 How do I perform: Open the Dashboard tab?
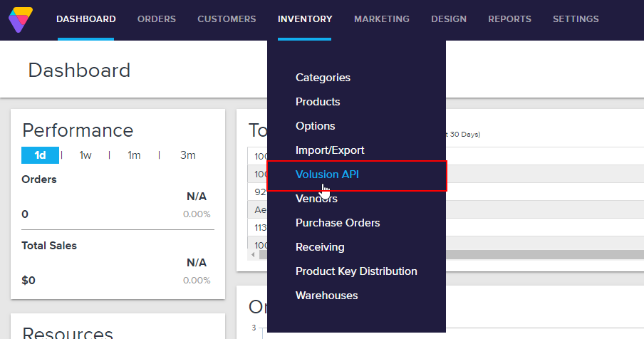point(85,19)
